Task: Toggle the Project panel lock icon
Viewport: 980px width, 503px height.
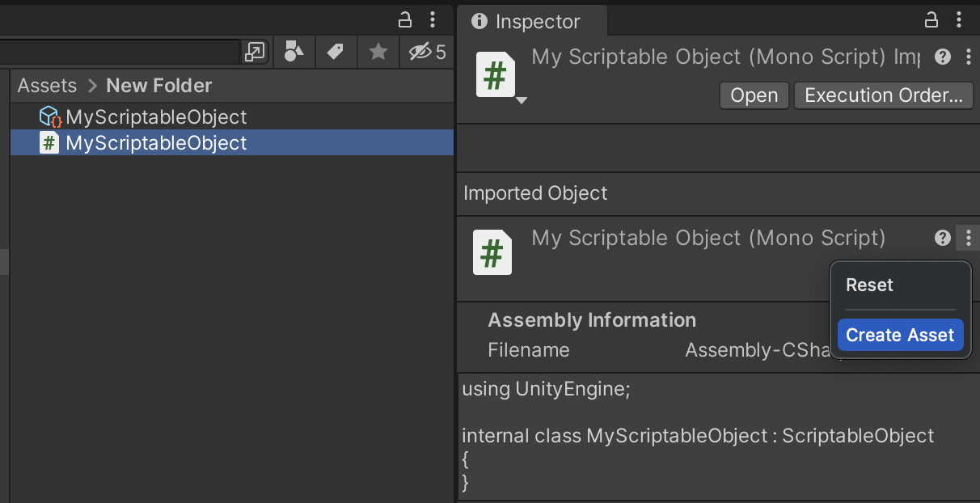Action: coord(405,19)
